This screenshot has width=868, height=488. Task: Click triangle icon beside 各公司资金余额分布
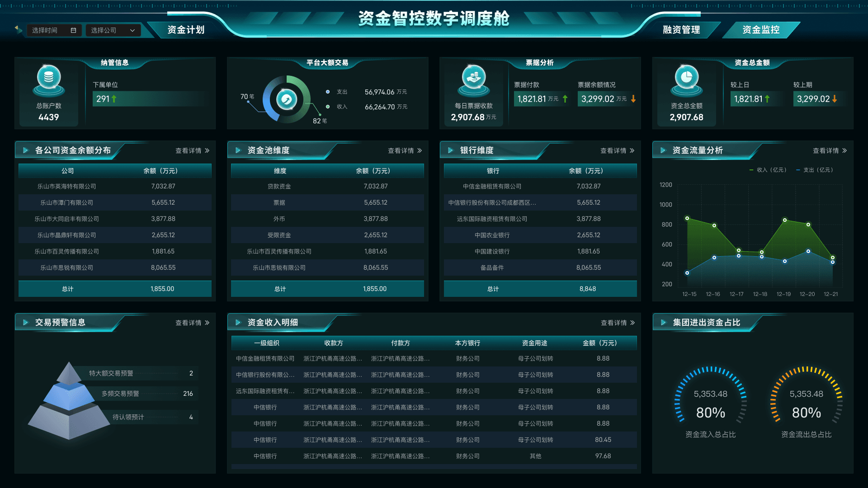26,150
